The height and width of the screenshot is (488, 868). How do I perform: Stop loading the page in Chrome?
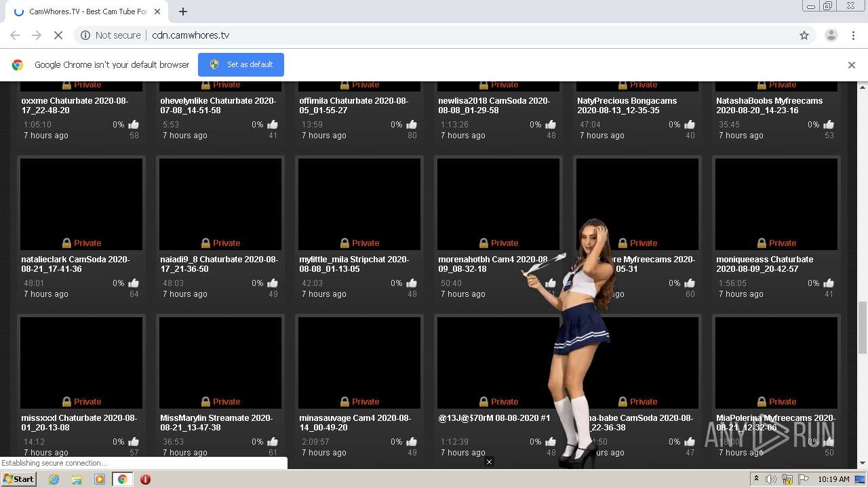pos(58,35)
